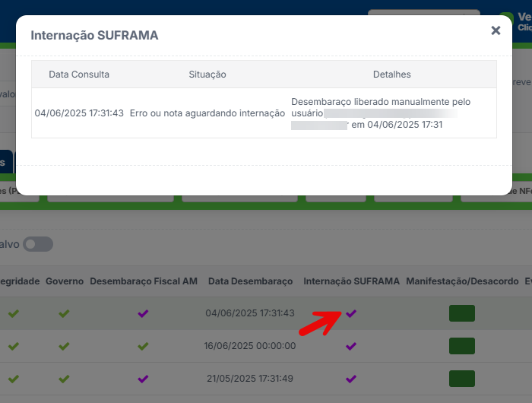Click the Internação SUFRAMA table column header
Screen dimensions: 532x403
[351, 281]
